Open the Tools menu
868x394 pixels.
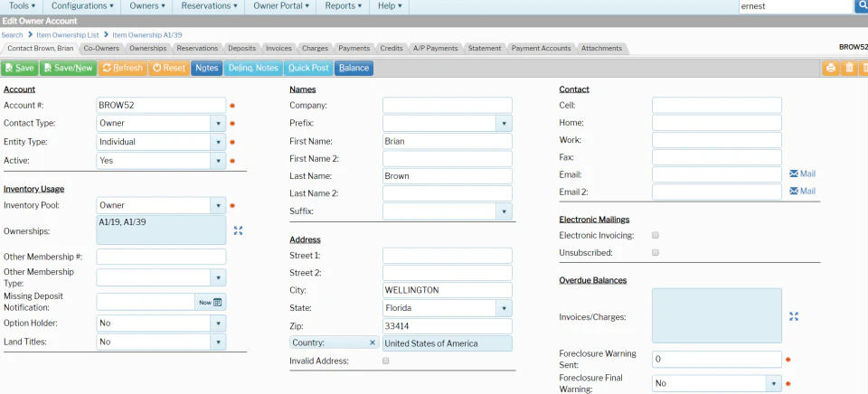[x=22, y=6]
